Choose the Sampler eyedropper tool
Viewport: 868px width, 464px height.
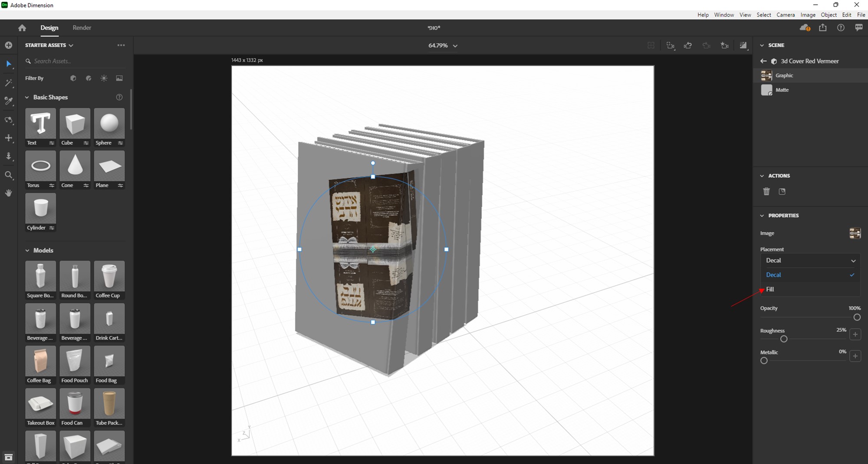click(x=9, y=101)
